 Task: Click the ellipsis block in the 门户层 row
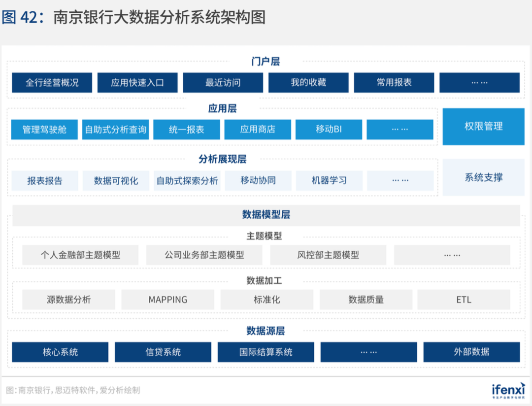pos(479,82)
